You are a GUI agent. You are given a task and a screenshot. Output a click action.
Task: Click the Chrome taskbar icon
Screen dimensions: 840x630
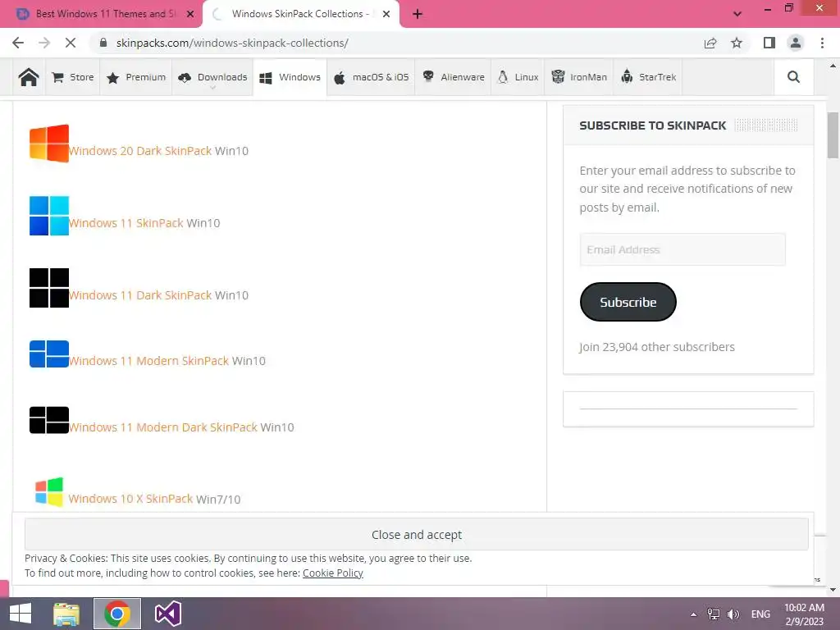(117, 614)
